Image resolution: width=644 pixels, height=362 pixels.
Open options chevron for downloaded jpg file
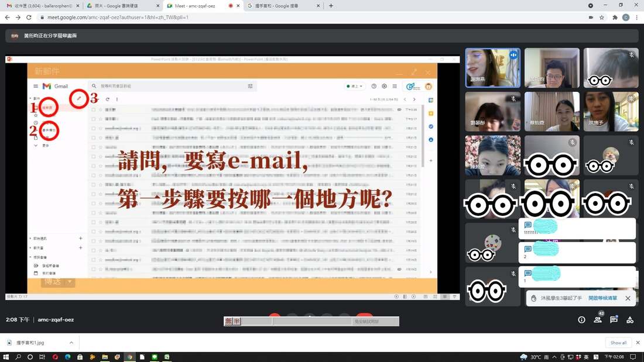click(71, 343)
